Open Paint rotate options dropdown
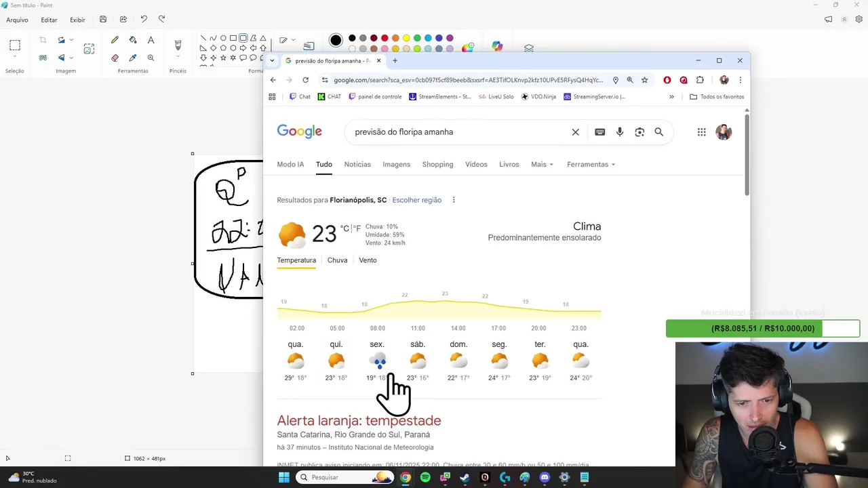 point(71,40)
